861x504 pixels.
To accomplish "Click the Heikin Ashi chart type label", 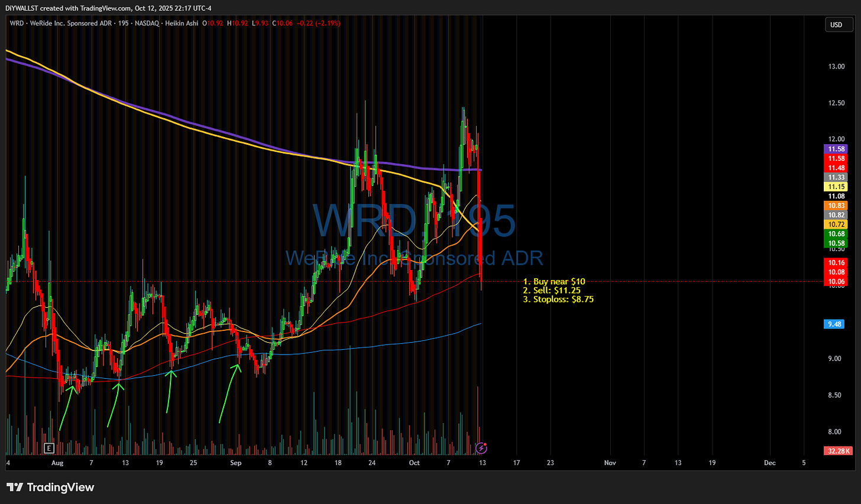I will click(x=182, y=24).
